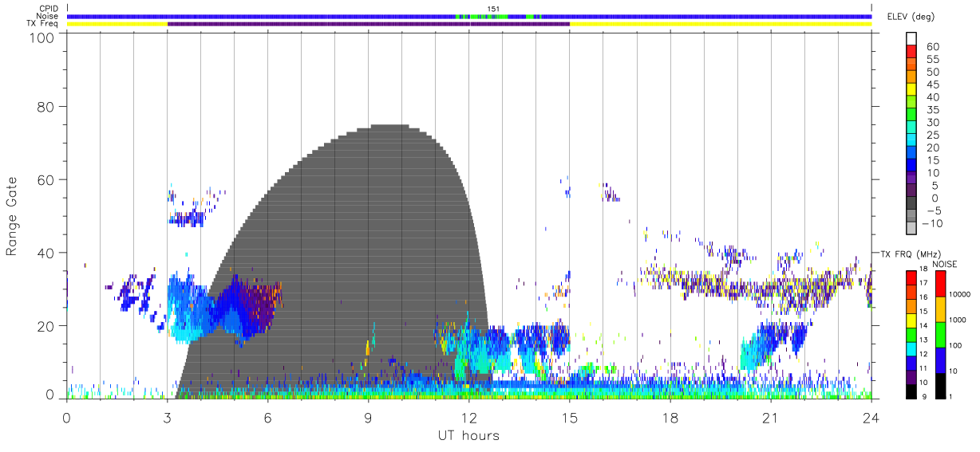This screenshot has height=452, width=980.
Task: Click the 100 tick on Range Gate axis
Action: (42, 37)
